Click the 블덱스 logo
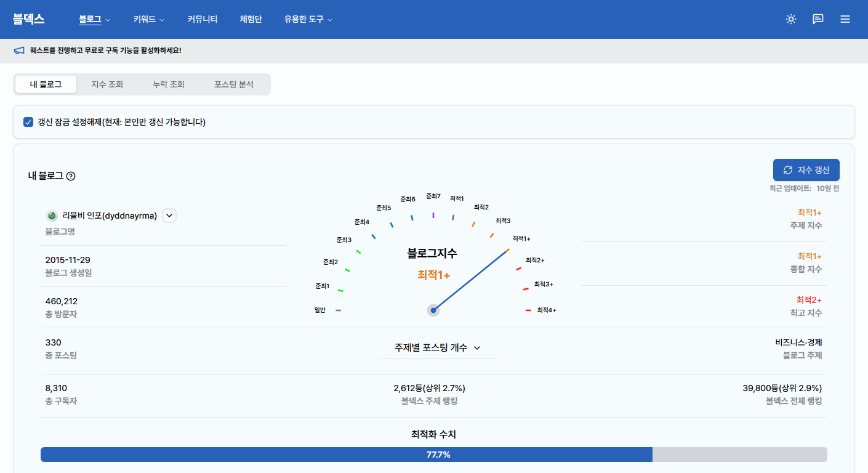This screenshot has width=868, height=473. click(x=30, y=19)
